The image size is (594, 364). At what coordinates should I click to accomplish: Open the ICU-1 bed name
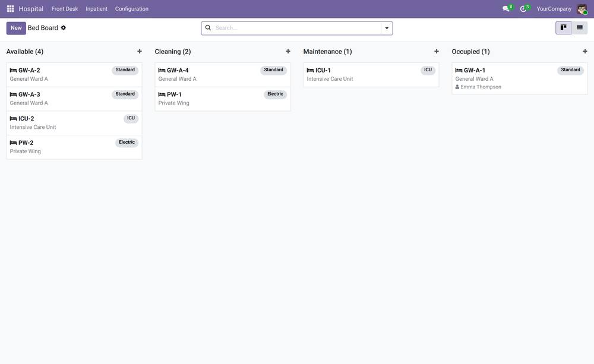tap(323, 71)
